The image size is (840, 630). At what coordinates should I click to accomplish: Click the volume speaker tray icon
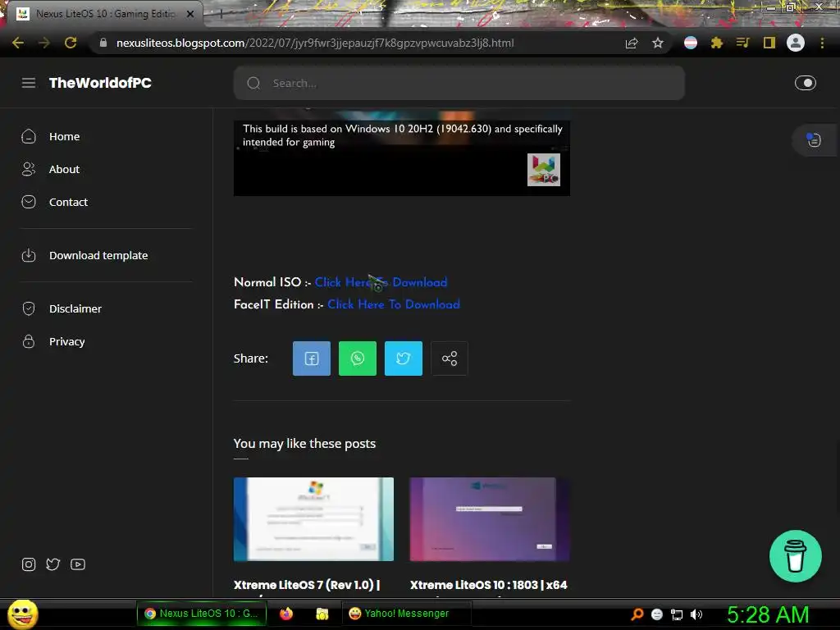point(696,614)
